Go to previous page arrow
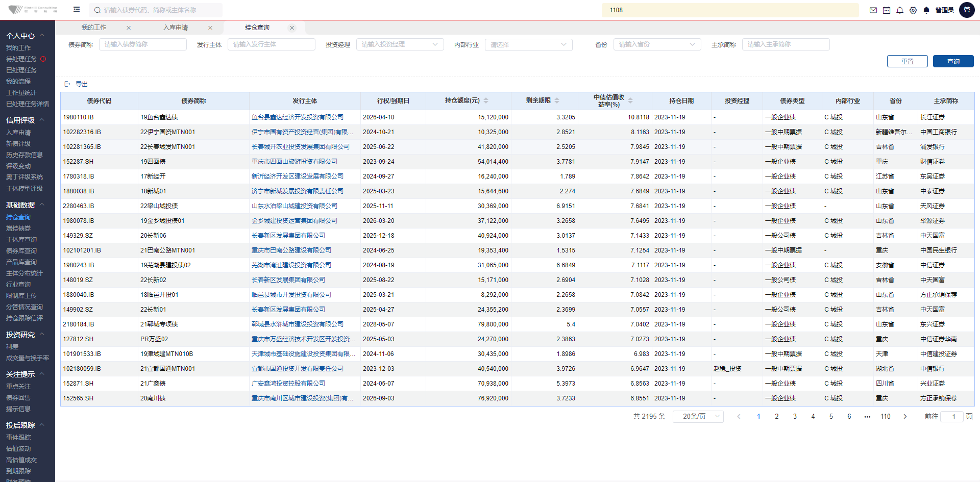This screenshot has width=980, height=482. click(739, 417)
